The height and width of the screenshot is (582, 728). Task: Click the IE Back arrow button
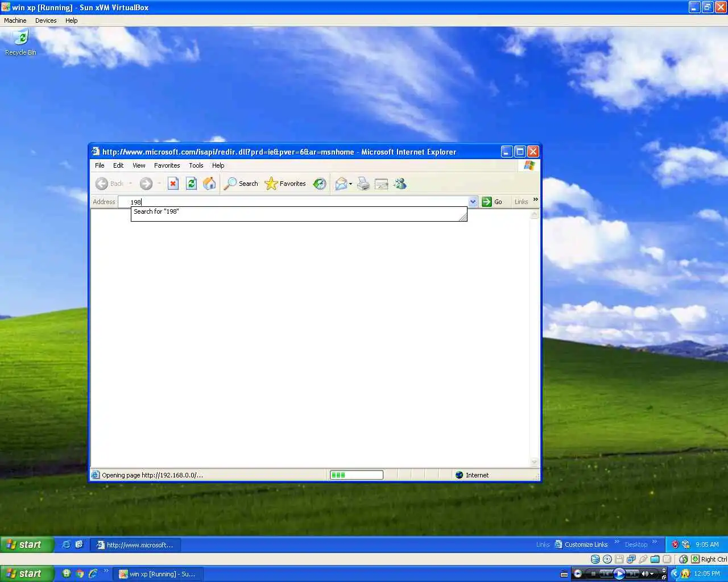[x=102, y=184]
